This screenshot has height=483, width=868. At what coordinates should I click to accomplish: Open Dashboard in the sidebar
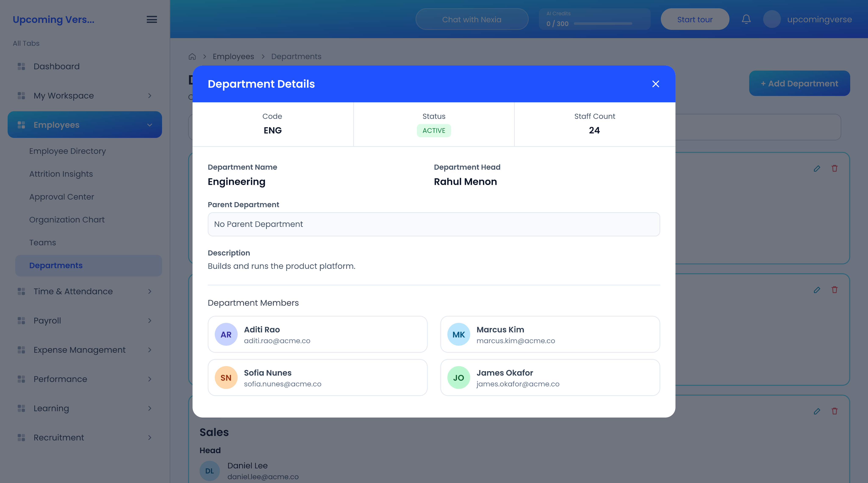(85, 66)
